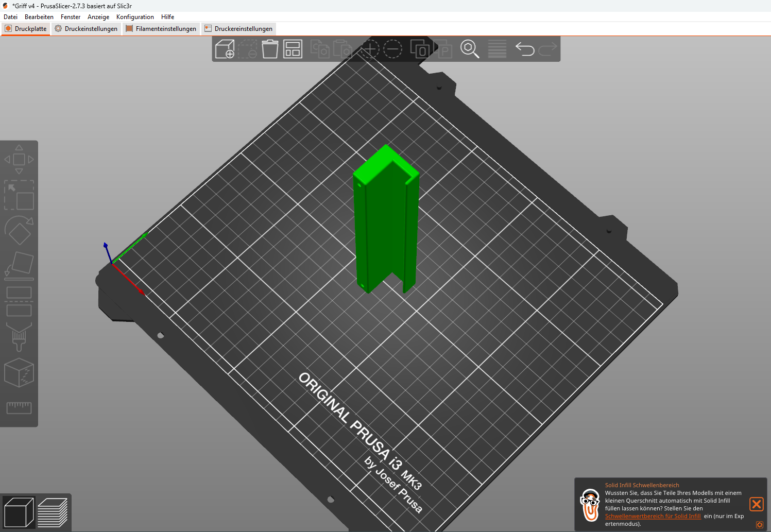Viewport: 771px width, 532px height.
Task: Select the Place on face tool
Action: pyautogui.click(x=19, y=266)
